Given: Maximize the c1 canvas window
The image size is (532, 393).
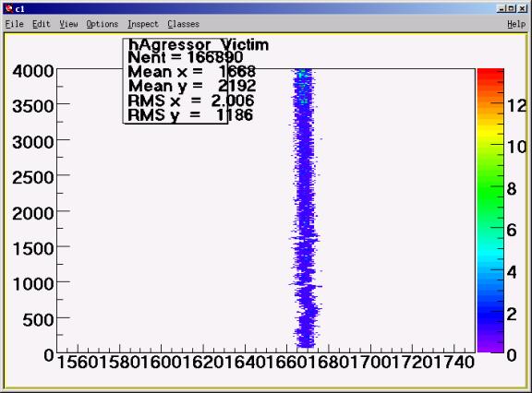Looking at the screenshot, I should pos(512,9).
